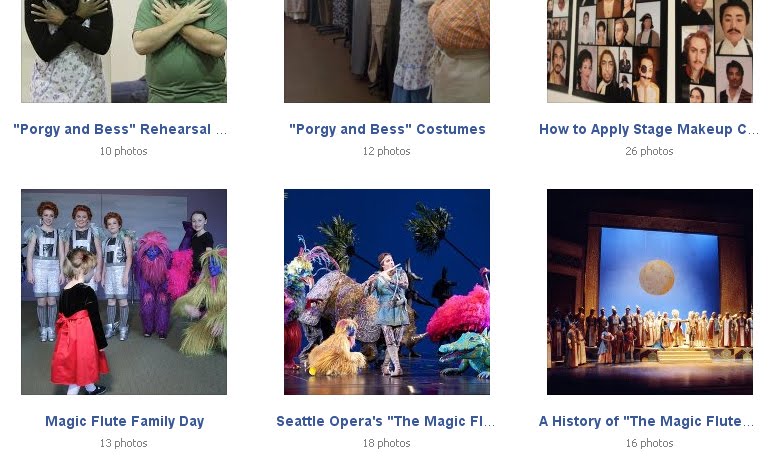Click the Magic Flute Family Day title

click(x=124, y=422)
